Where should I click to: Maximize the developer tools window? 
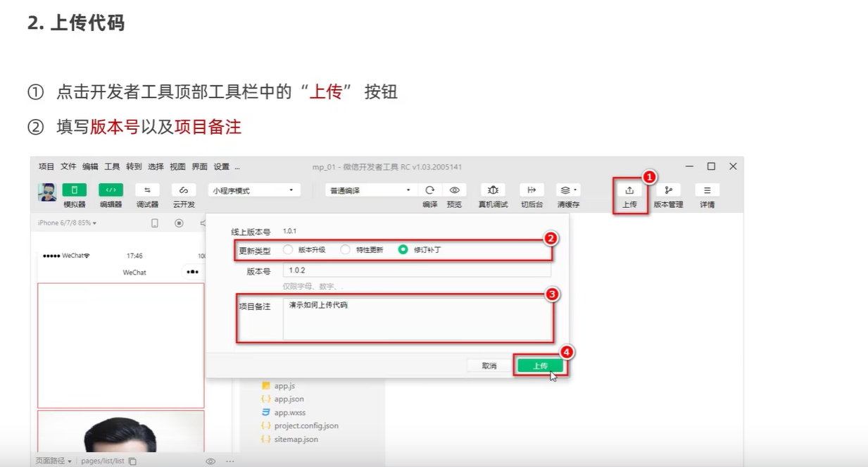(711, 166)
